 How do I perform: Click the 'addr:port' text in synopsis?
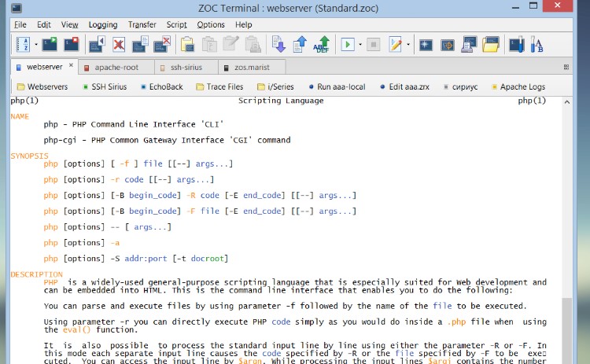coord(146,259)
